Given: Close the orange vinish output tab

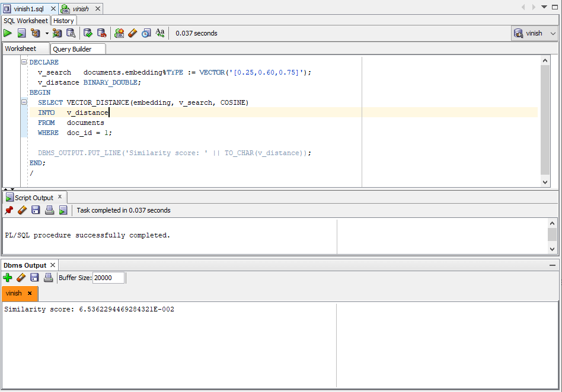Looking at the screenshot, I should pyautogui.click(x=30, y=293).
